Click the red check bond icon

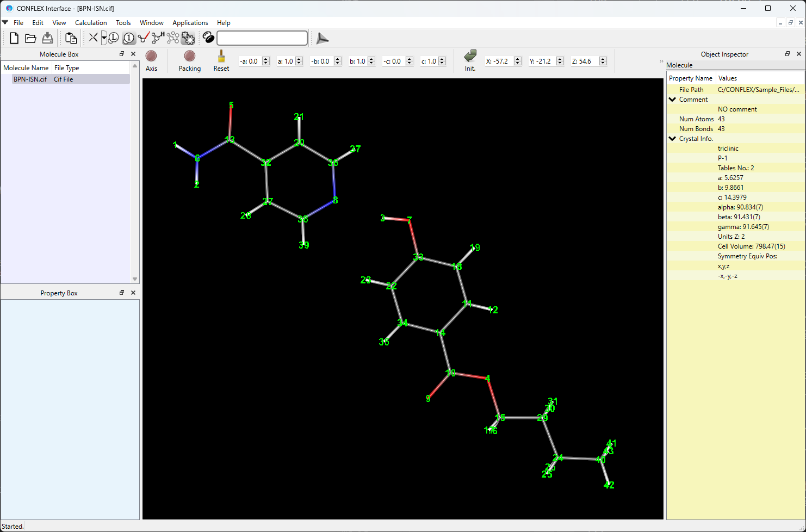[144, 38]
